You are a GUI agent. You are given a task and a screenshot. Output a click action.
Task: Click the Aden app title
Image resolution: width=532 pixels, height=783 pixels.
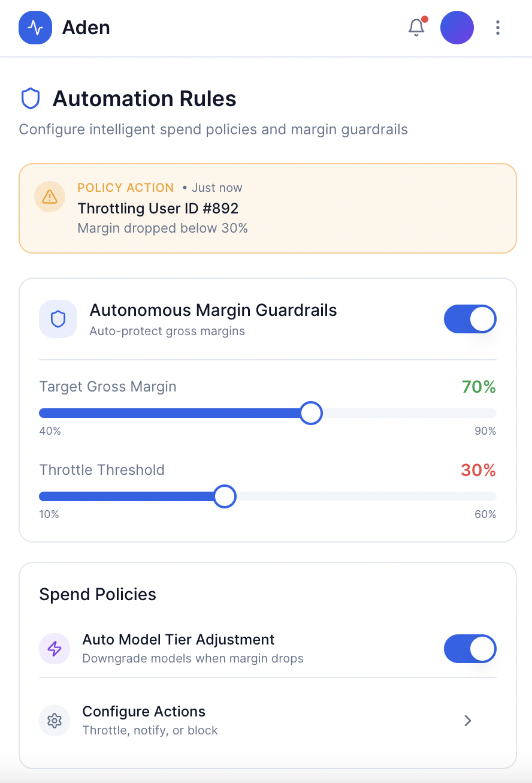86,28
